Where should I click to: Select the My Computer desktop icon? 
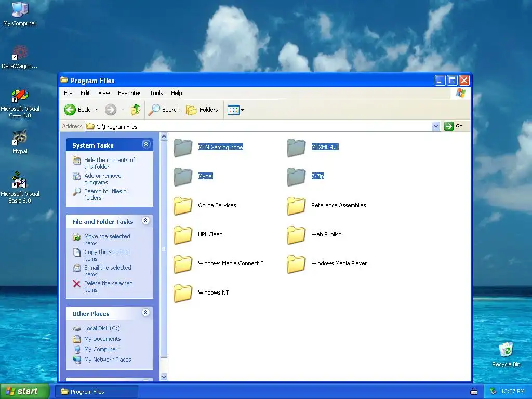pyautogui.click(x=20, y=9)
